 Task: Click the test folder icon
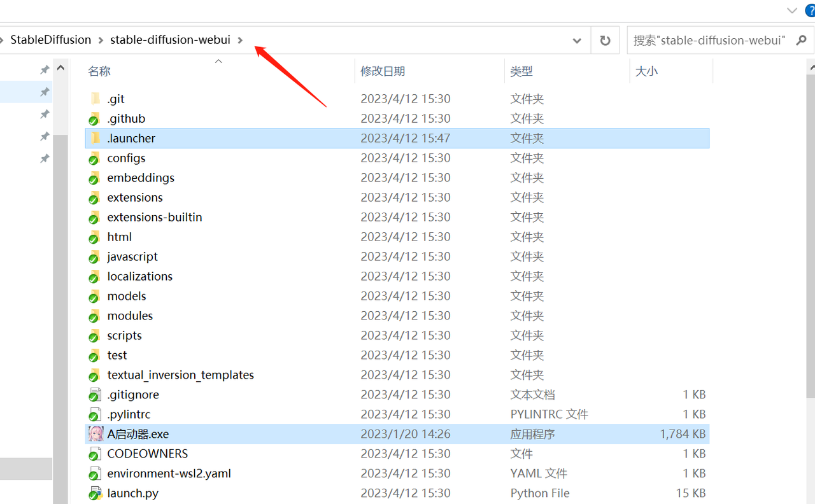(95, 355)
